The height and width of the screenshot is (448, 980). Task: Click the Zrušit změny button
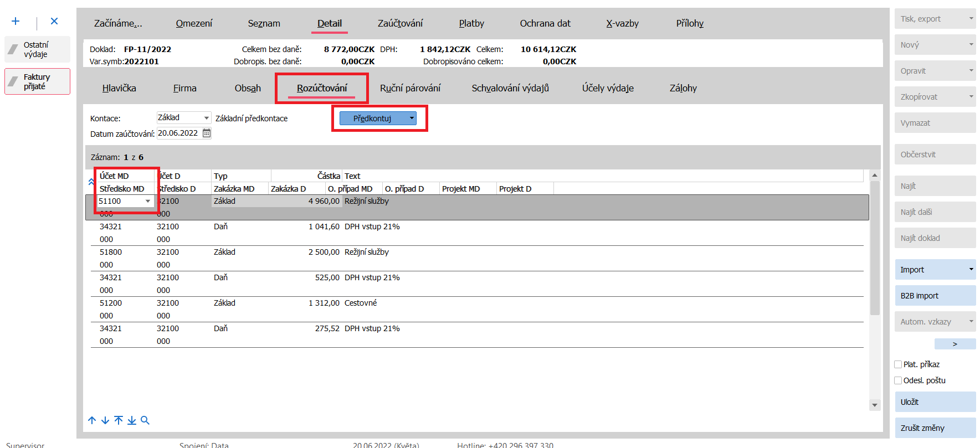(x=935, y=428)
